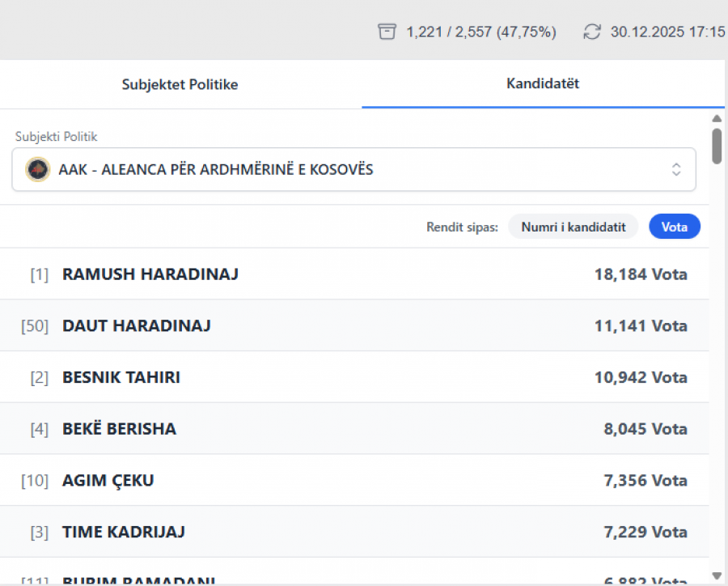Select candidate BEKË BERISHA
This screenshot has width=728, height=586.
[x=120, y=429]
